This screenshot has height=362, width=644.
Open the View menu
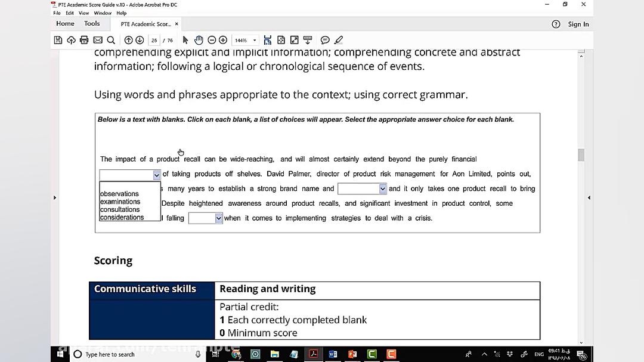pyautogui.click(x=84, y=13)
